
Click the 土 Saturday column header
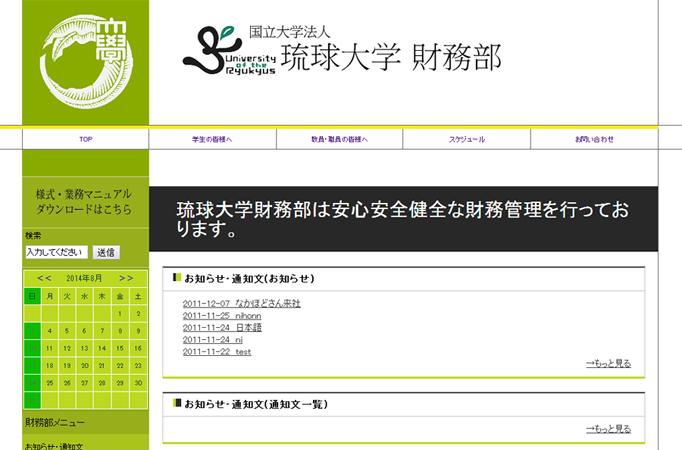point(138,296)
